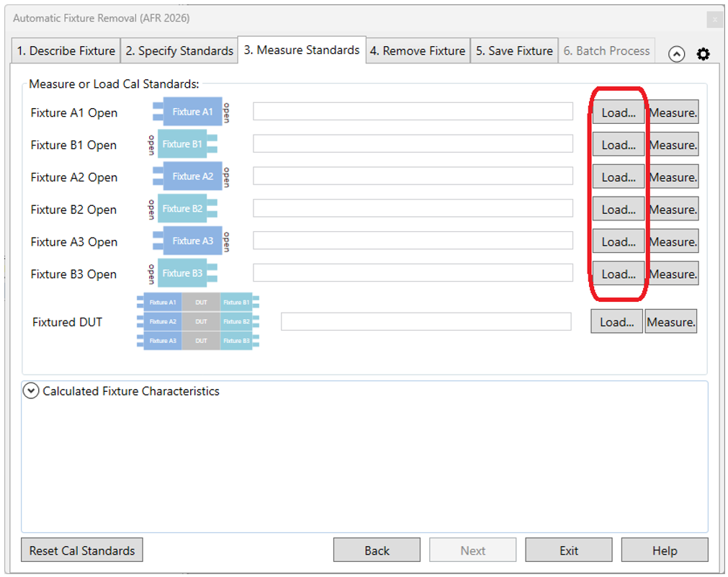Screen dimensions: 728x577
Task: Click the Fixture A1 open diagram
Action: click(x=191, y=112)
